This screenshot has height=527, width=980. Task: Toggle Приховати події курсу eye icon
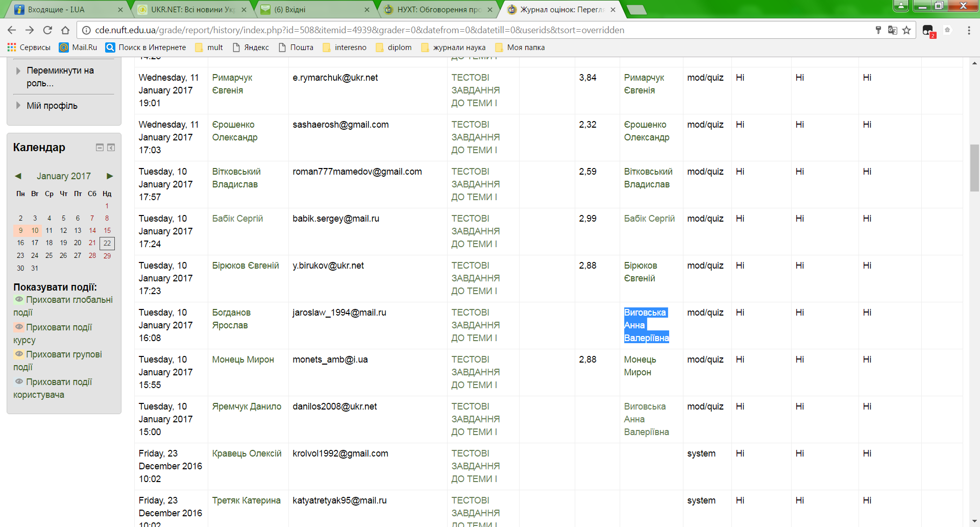point(19,327)
